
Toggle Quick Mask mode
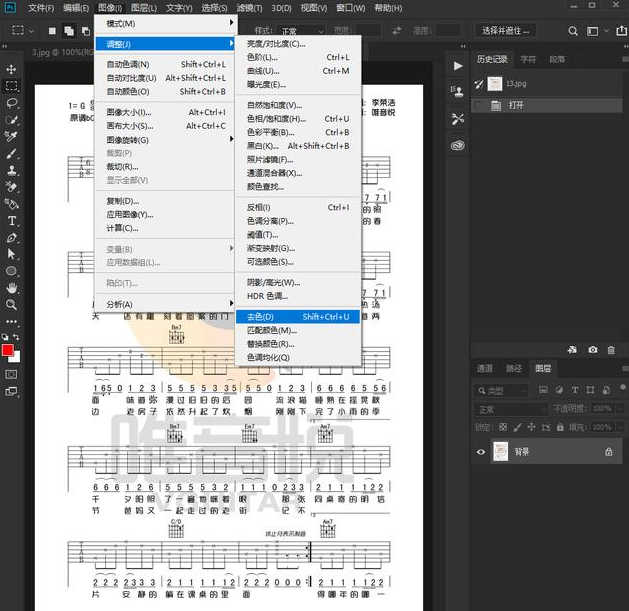point(11,374)
